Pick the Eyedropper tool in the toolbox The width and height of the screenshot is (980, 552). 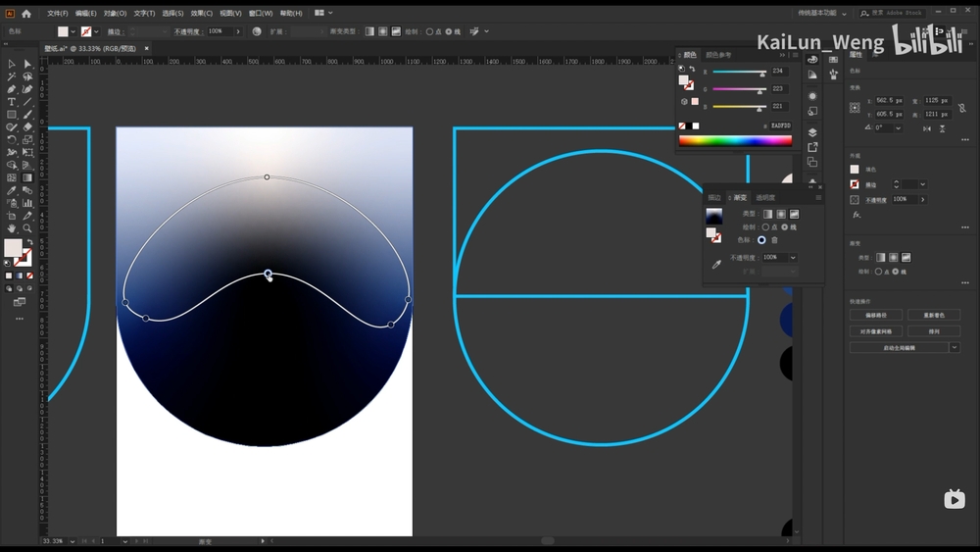pos(11,190)
